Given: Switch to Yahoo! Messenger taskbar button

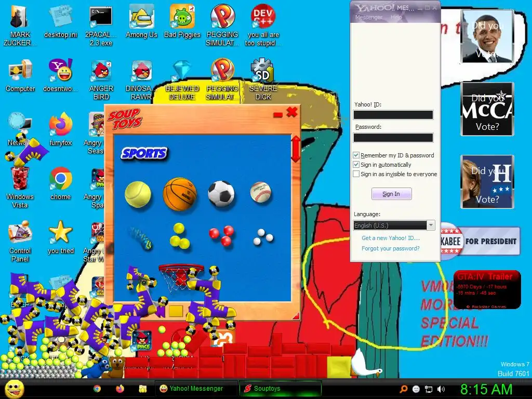Looking at the screenshot, I should coord(196,389).
